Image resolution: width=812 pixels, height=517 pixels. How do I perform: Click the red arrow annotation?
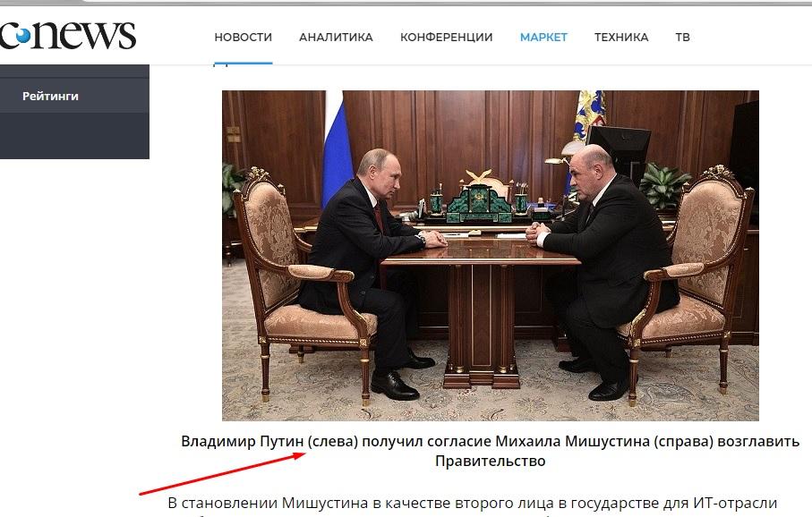click(223, 473)
